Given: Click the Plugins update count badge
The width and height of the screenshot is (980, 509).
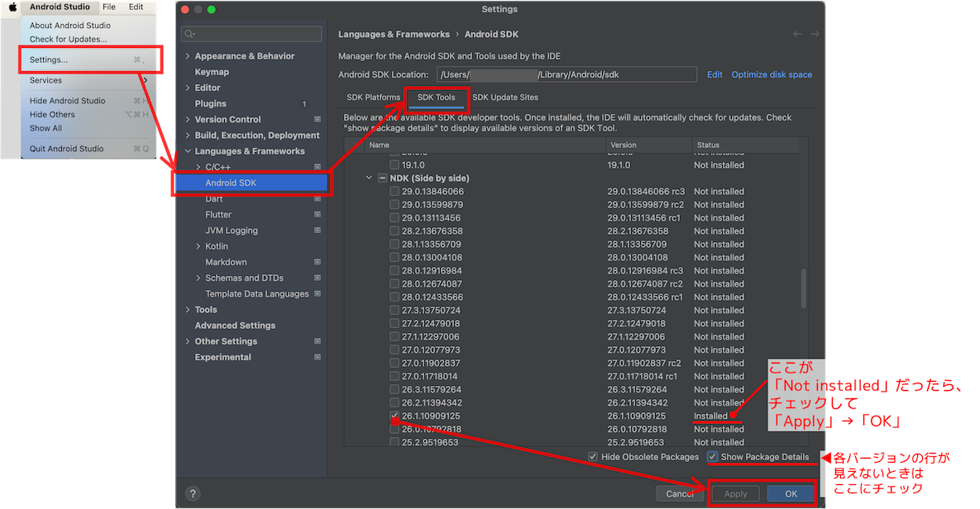Looking at the screenshot, I should 304,103.
